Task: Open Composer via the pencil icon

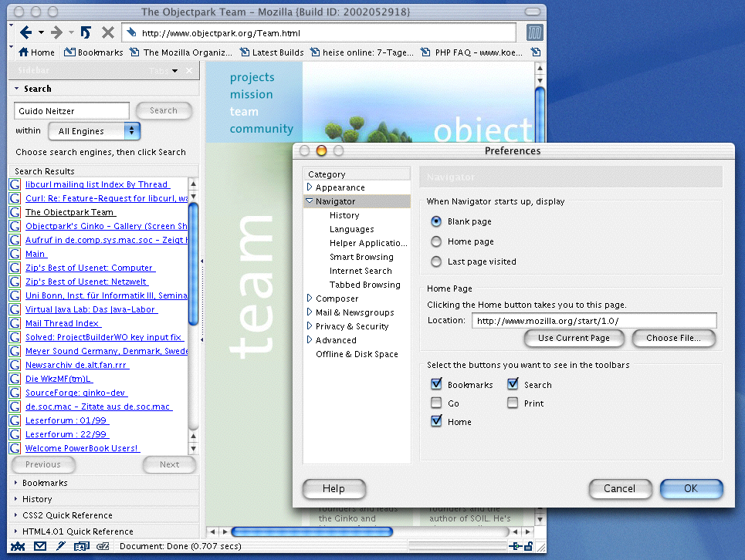Action: (60, 546)
